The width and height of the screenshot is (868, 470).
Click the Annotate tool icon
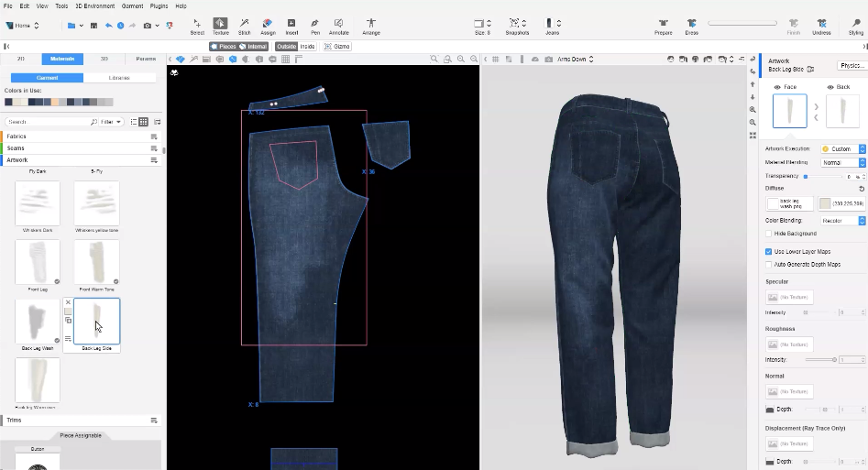[339, 26]
